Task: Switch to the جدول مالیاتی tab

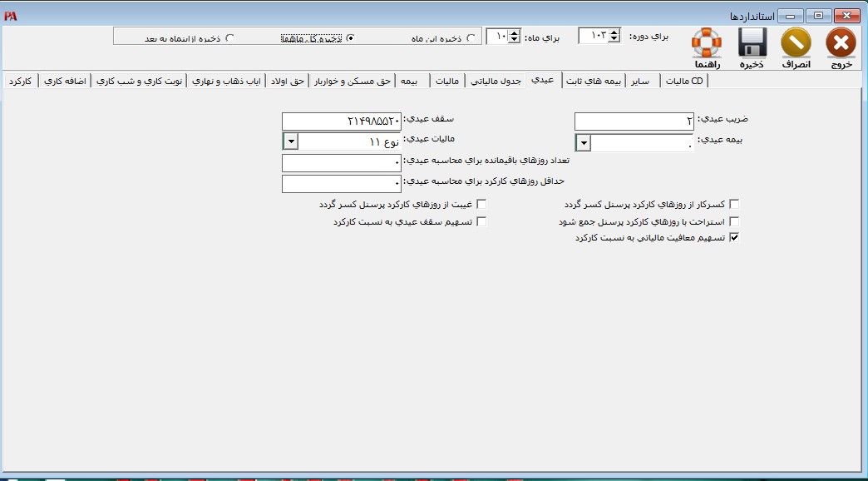Action: (x=496, y=81)
